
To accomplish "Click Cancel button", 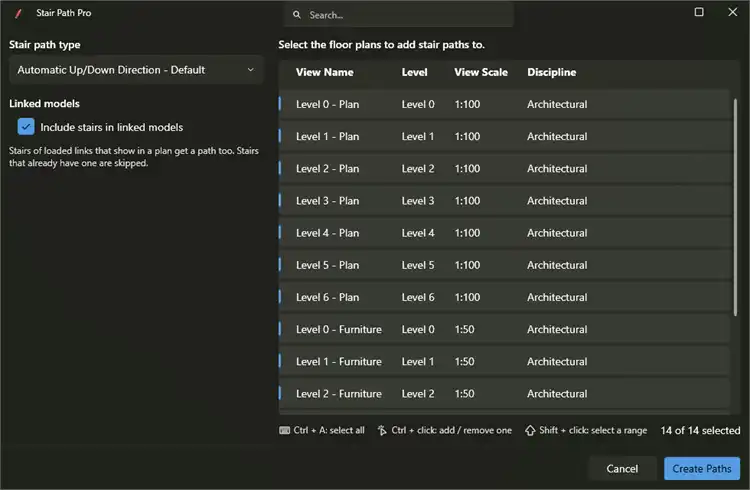I will point(622,468).
